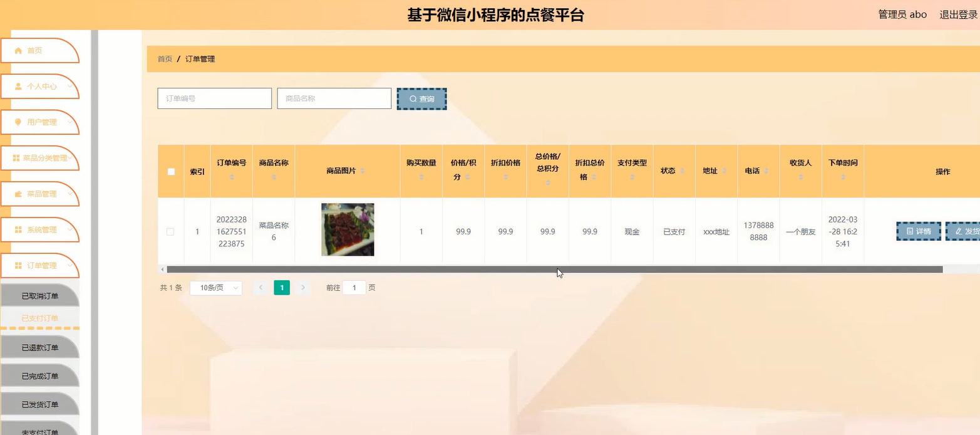Screen dimensions: 980x435
Task: Click the dish thumbnail in the order row
Action: 348,229
